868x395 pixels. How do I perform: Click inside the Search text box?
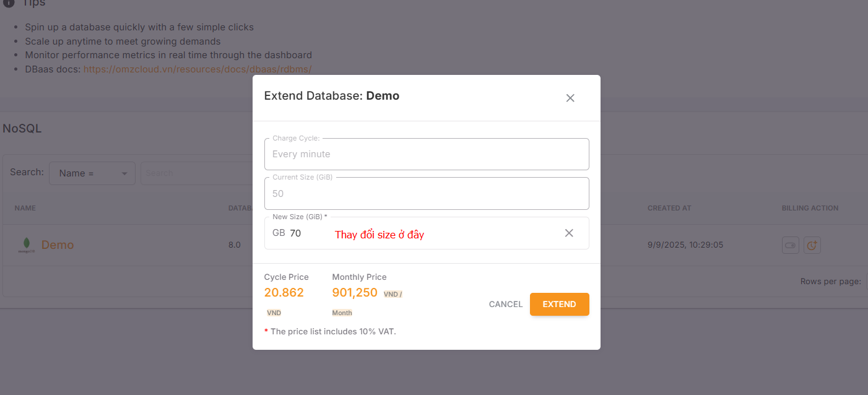point(198,173)
